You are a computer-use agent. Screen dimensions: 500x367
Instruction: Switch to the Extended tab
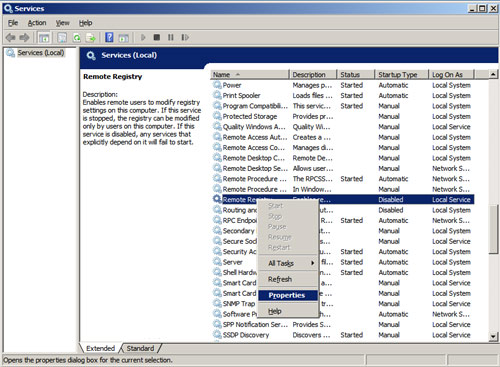click(x=101, y=348)
